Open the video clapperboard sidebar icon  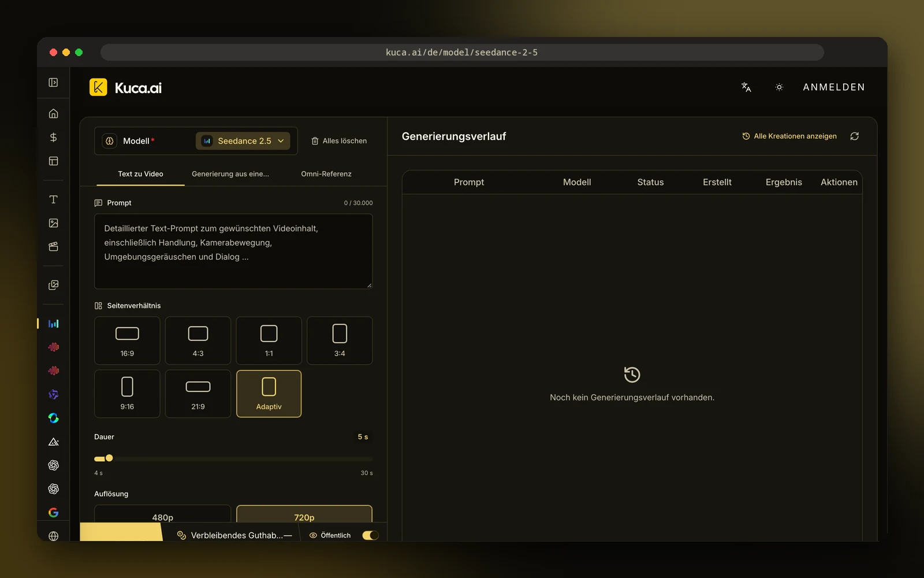pyautogui.click(x=53, y=247)
